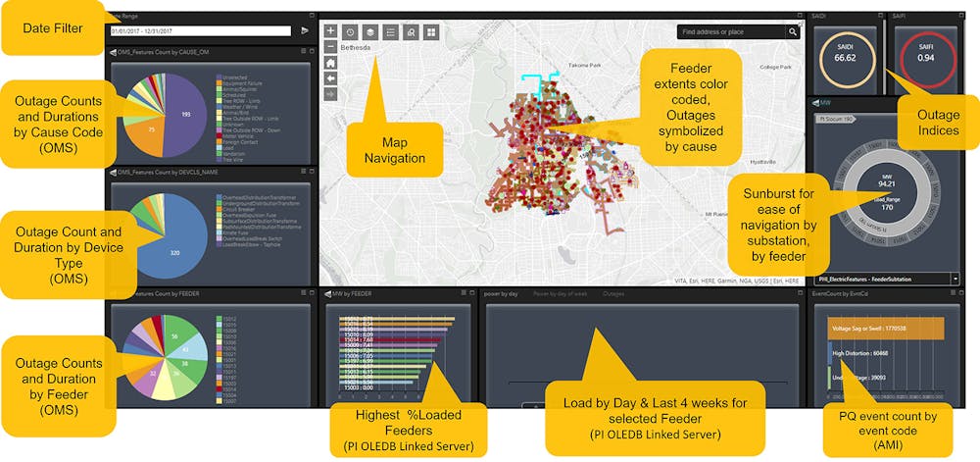Click Tree Vine legend entry
This screenshot has height=462, width=980.
point(230,160)
